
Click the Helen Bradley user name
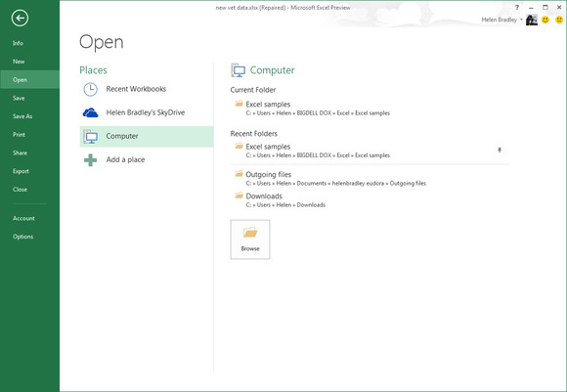click(499, 20)
